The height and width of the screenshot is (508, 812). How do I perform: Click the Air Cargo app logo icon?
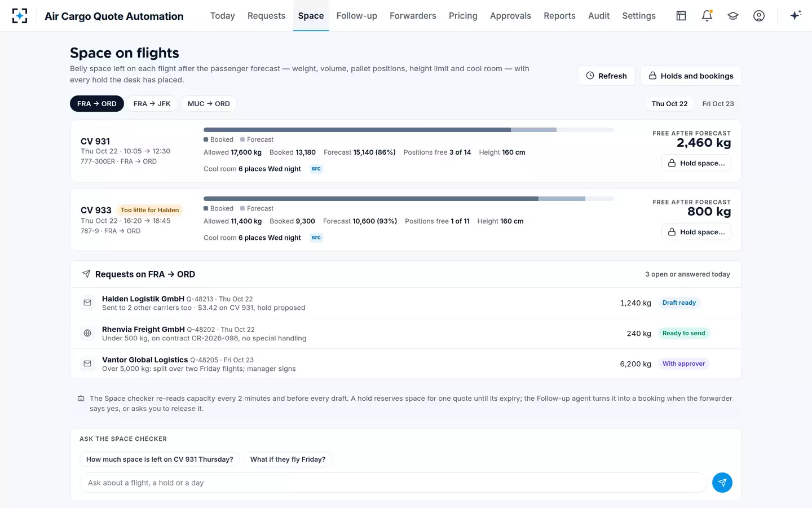(x=20, y=16)
